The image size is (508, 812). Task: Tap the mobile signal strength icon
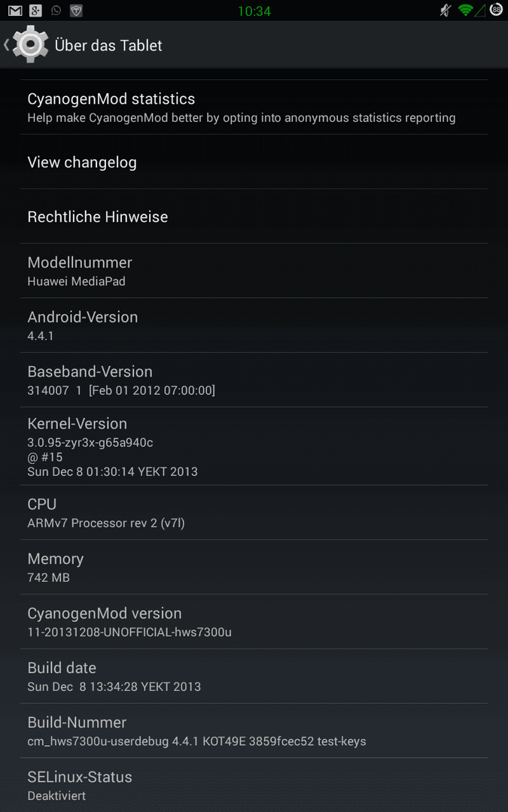[480, 11]
